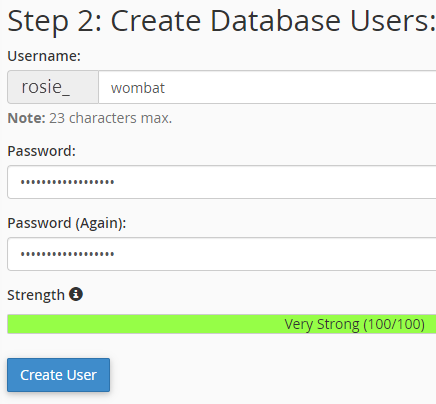Click the bold Note: word
Screen dimensions: 436x404
(x=26, y=118)
